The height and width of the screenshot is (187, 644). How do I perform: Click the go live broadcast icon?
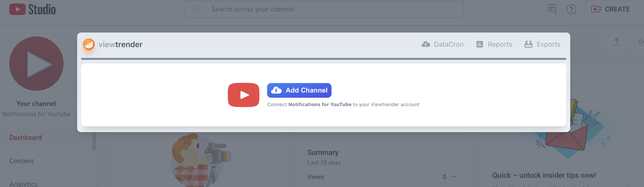[641, 42]
